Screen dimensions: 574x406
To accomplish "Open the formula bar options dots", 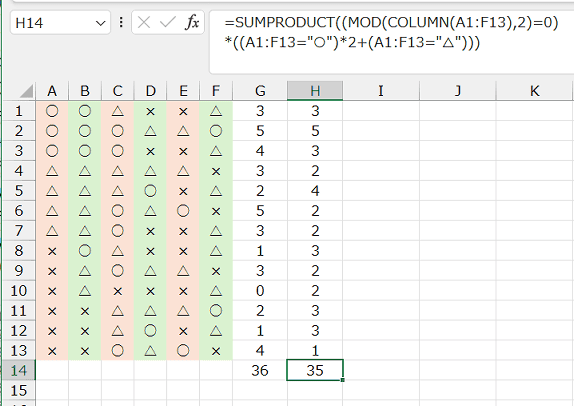I will 121,23.
